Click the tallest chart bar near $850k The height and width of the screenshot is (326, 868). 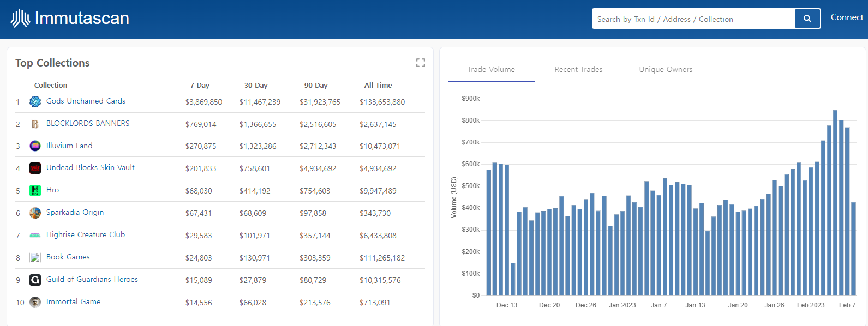pyautogui.click(x=835, y=203)
